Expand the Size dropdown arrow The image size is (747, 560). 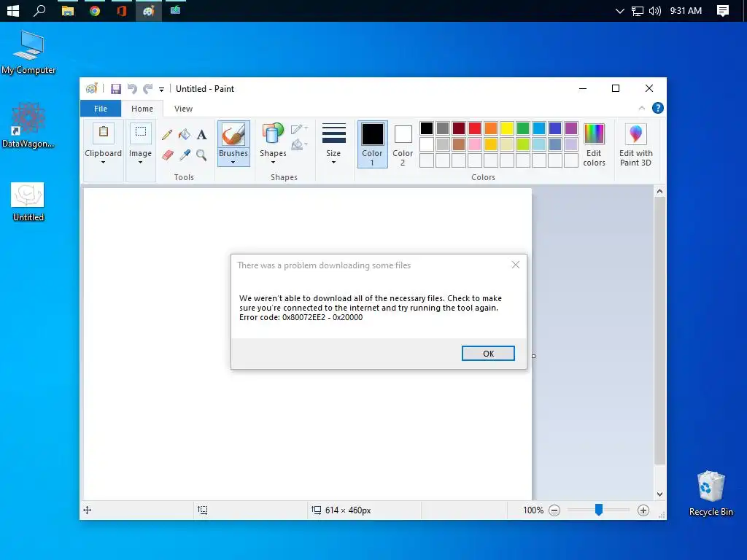333,163
